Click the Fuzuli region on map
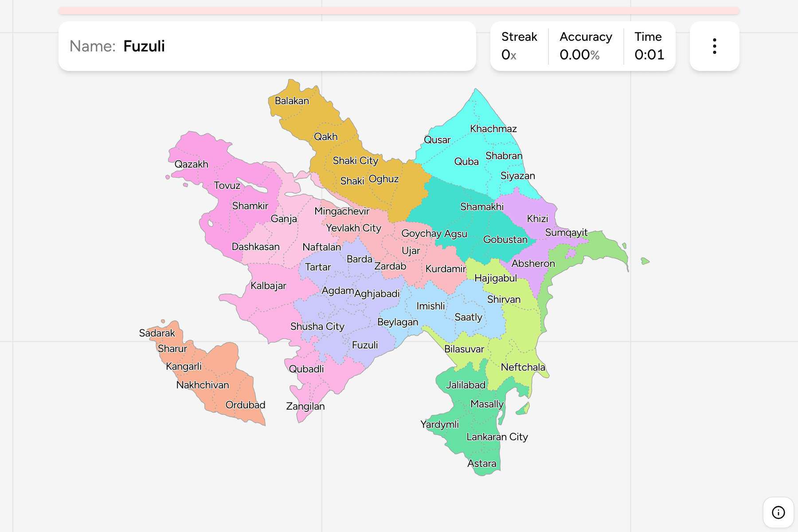The height and width of the screenshot is (532, 798). (365, 345)
